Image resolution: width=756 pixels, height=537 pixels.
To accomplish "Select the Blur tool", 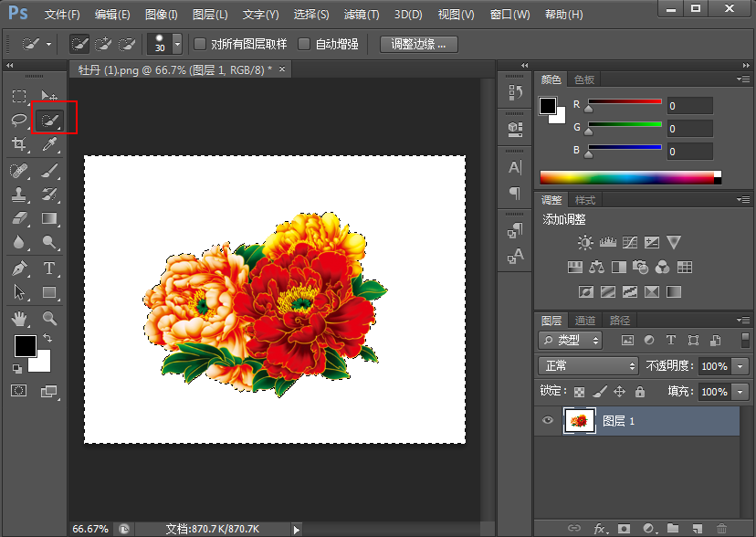I will coord(19,242).
